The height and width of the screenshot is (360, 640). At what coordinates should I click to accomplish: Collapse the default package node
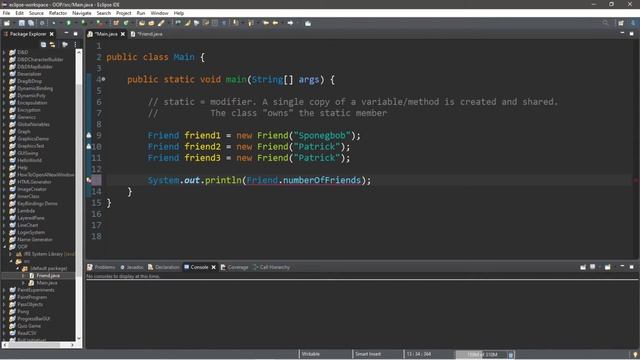coord(17,269)
